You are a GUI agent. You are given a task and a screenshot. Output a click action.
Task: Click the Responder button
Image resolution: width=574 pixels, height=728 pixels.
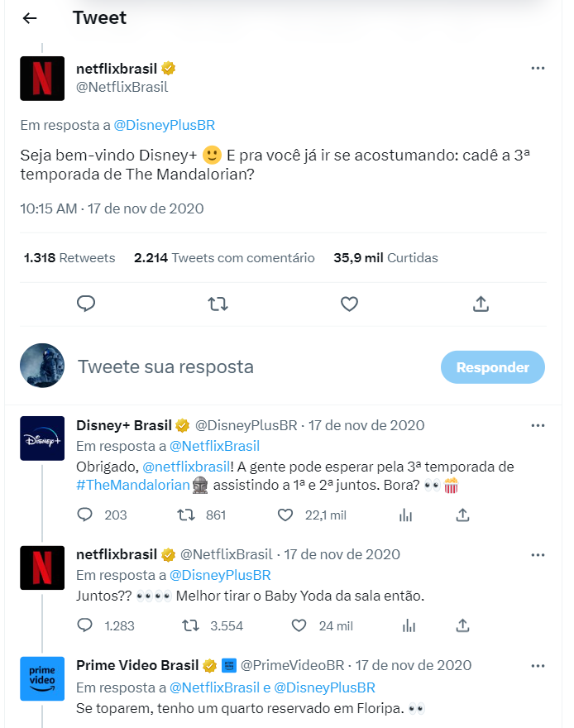[x=492, y=367]
